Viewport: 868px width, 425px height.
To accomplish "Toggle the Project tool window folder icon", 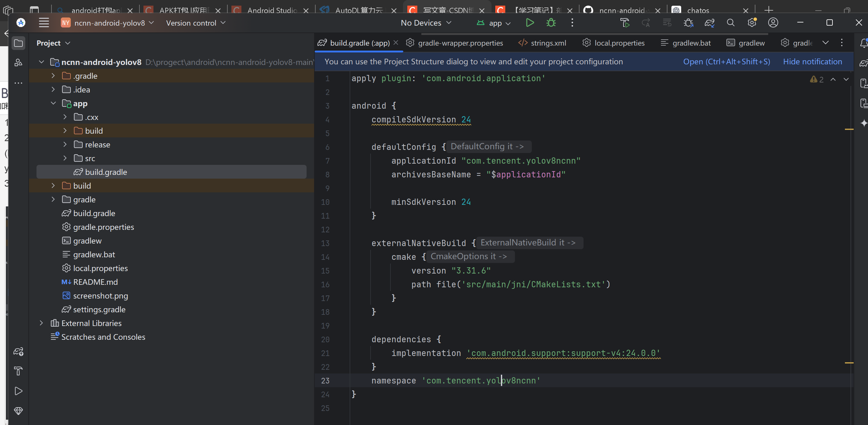I will [x=18, y=43].
